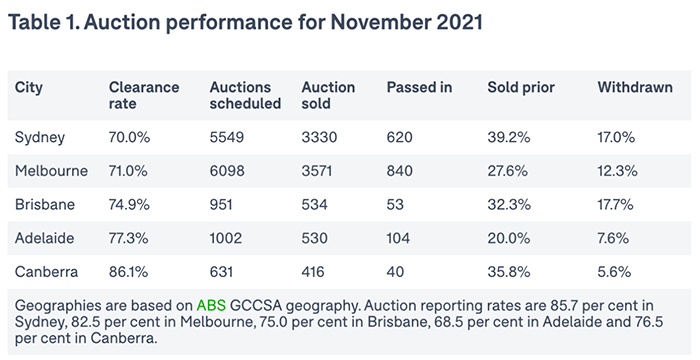Click the Canberra row label
Image resolution: width=700 pixels, height=360 pixels.
(46, 272)
